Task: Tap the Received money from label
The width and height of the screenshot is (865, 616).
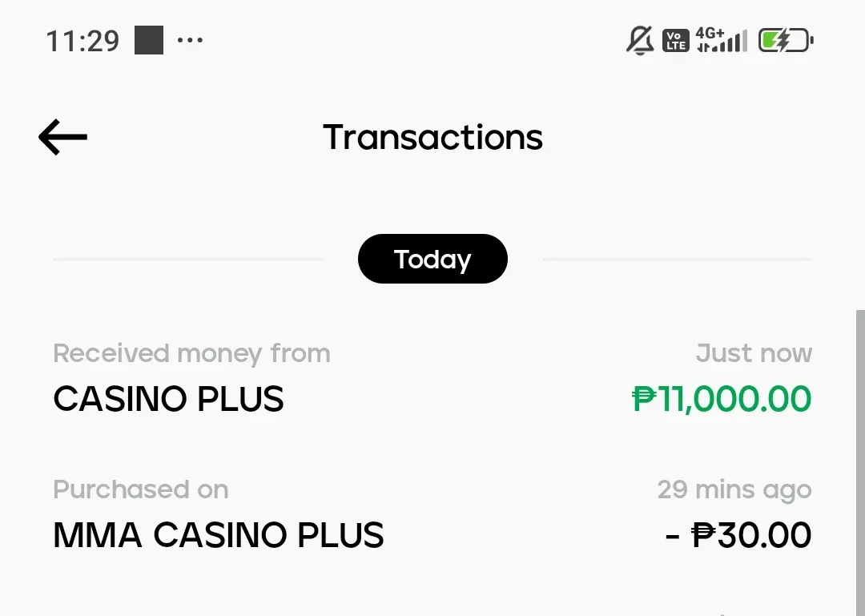Action: (x=191, y=353)
